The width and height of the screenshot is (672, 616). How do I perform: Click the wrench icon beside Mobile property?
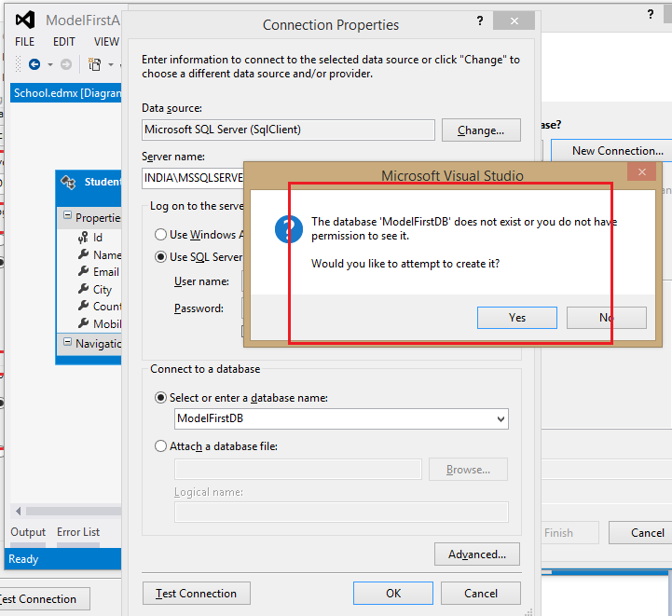(x=83, y=323)
